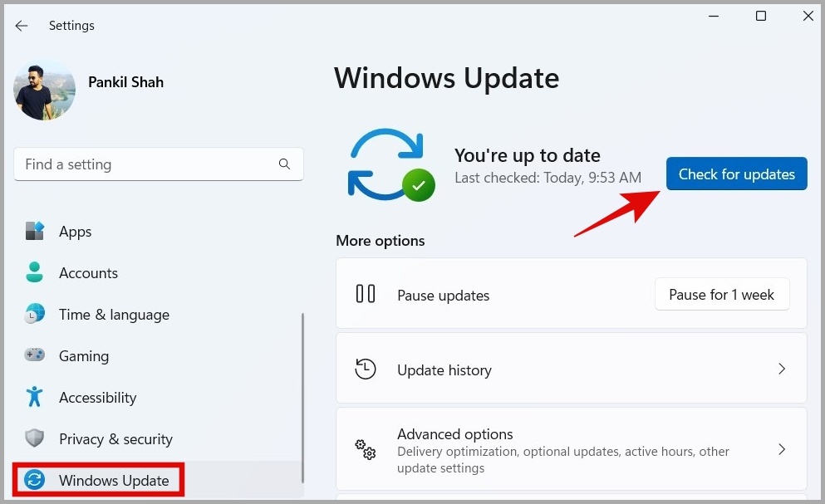Expand Update history chevron
This screenshot has height=504, width=825.
tap(782, 369)
